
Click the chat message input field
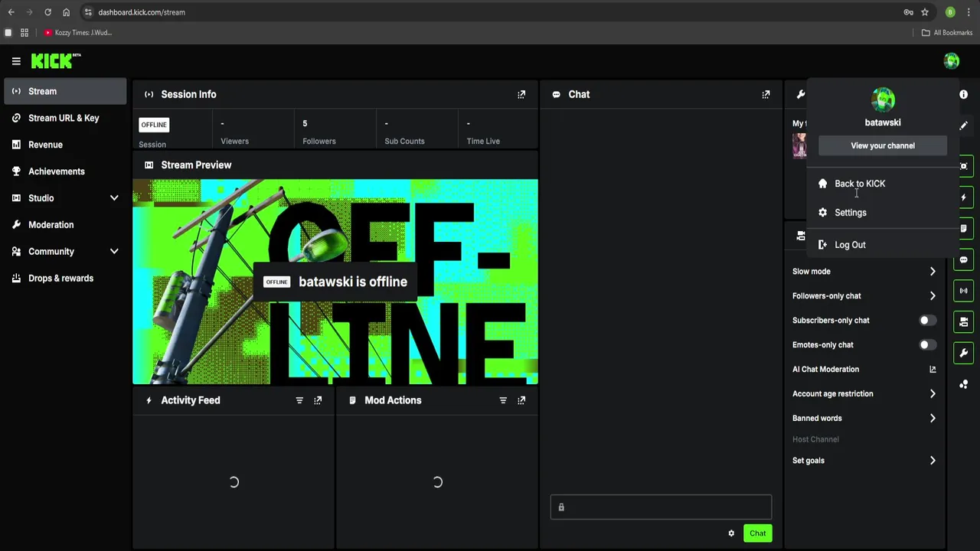click(x=661, y=507)
